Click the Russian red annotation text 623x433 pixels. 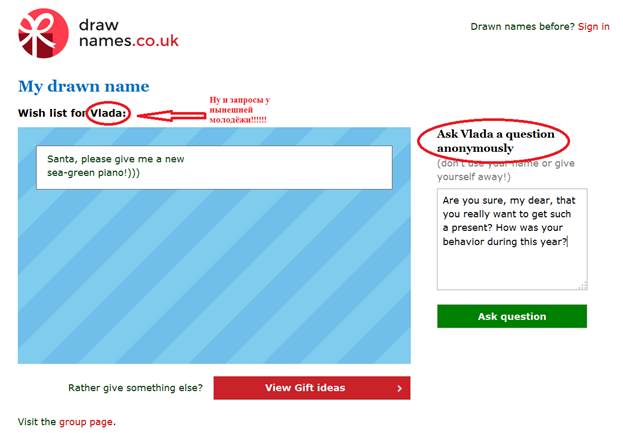(240, 110)
